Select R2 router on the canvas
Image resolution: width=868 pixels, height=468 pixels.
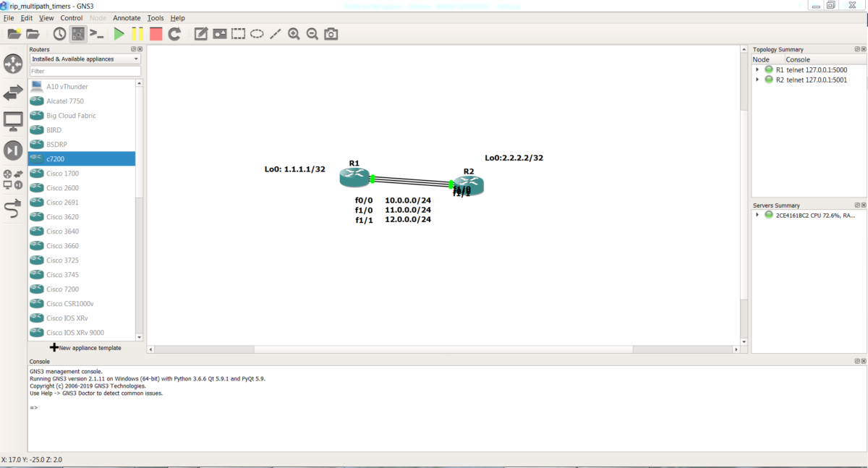(469, 187)
